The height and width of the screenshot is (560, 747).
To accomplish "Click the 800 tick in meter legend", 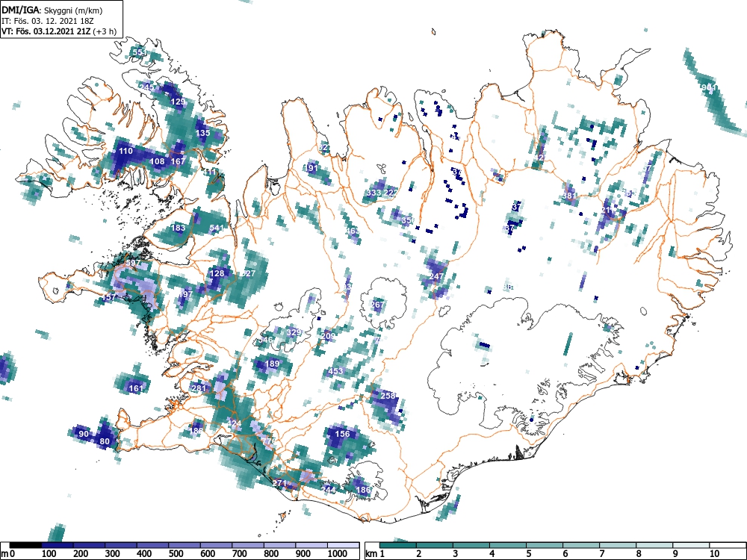I will point(271,554).
